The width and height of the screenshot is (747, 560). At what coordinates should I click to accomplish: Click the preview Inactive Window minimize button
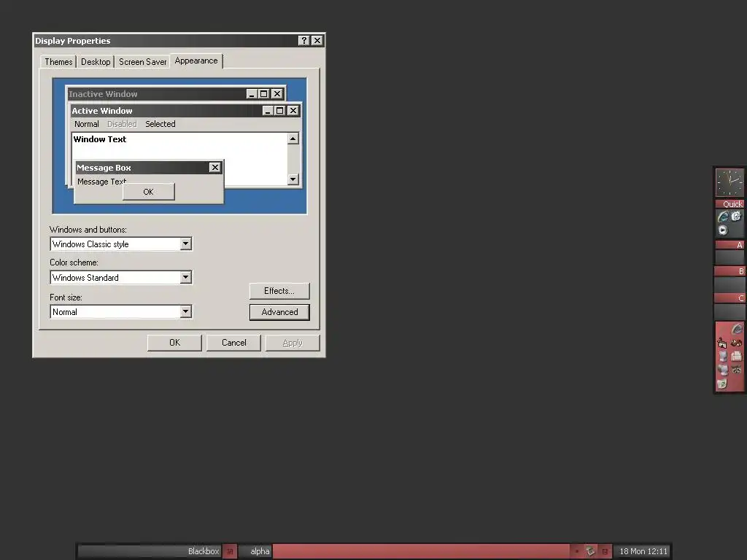click(252, 94)
